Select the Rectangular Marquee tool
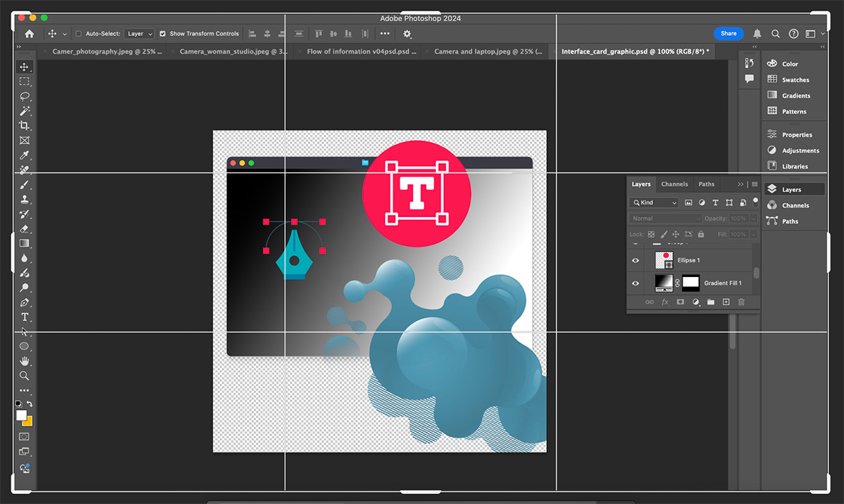This screenshot has width=844, height=504. tap(24, 81)
